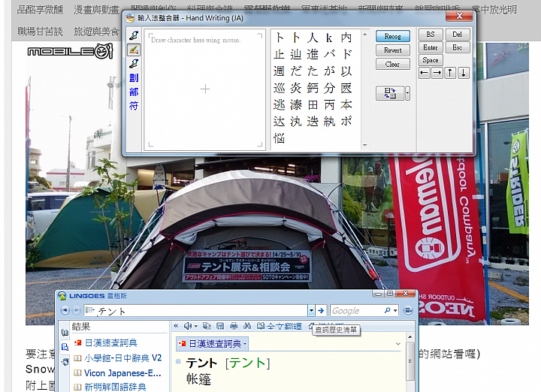The image size is (541, 392).
Task: Click the speaker pronounce icon in Lingoes
Action: tap(187, 325)
